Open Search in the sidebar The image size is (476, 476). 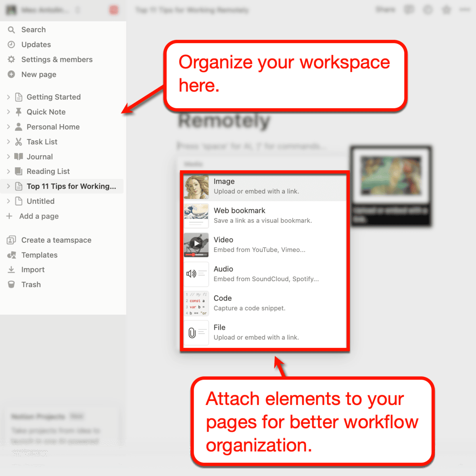(33, 29)
